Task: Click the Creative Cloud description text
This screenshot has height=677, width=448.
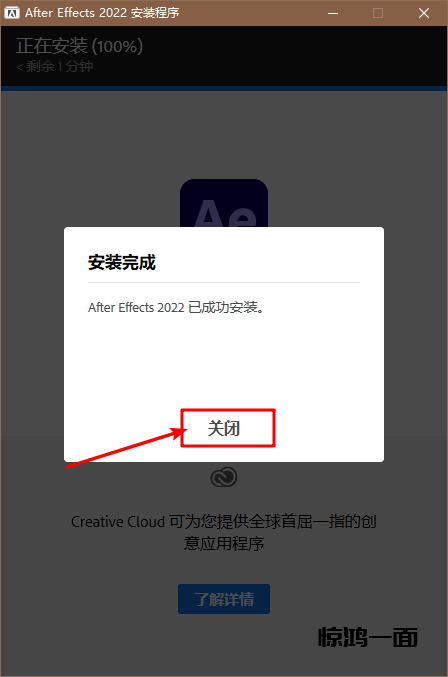Action: (x=224, y=532)
